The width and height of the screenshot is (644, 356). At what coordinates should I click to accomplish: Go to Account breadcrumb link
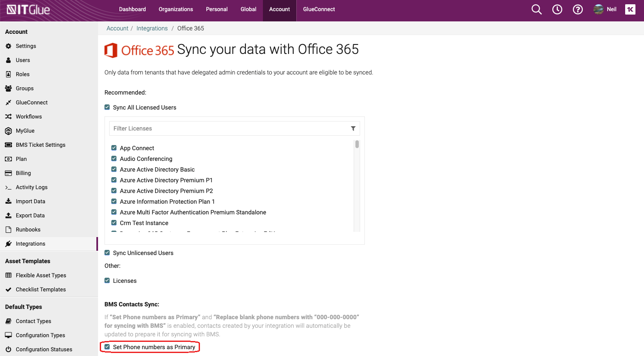(x=117, y=28)
